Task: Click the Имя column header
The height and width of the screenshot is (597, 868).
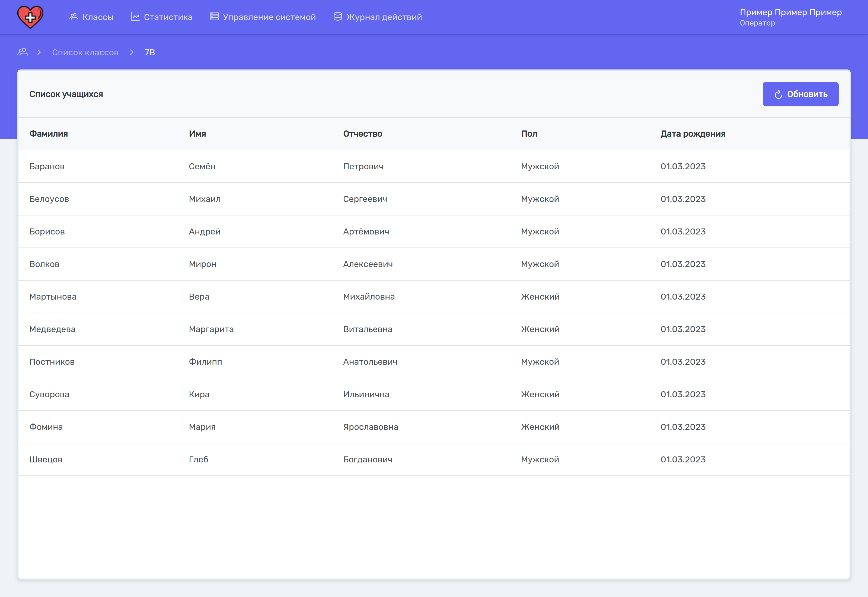Action: coord(197,134)
